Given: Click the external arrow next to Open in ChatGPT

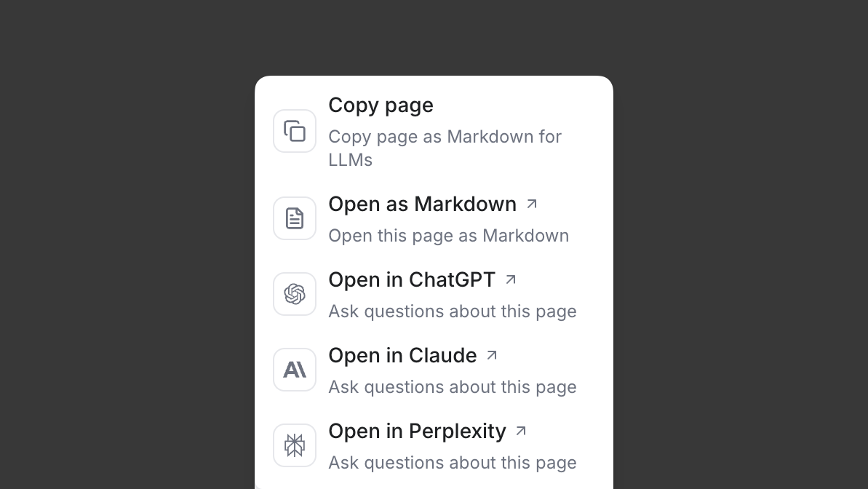Looking at the screenshot, I should [511, 279].
